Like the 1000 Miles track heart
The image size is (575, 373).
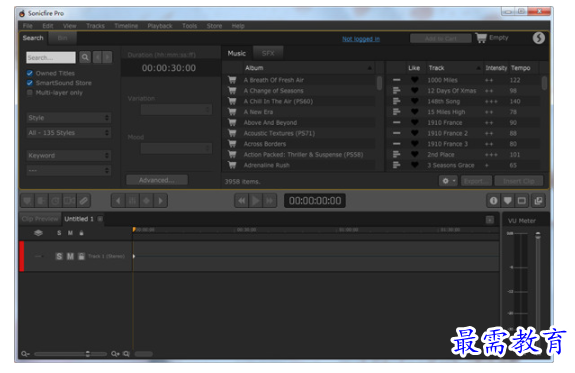pos(415,80)
